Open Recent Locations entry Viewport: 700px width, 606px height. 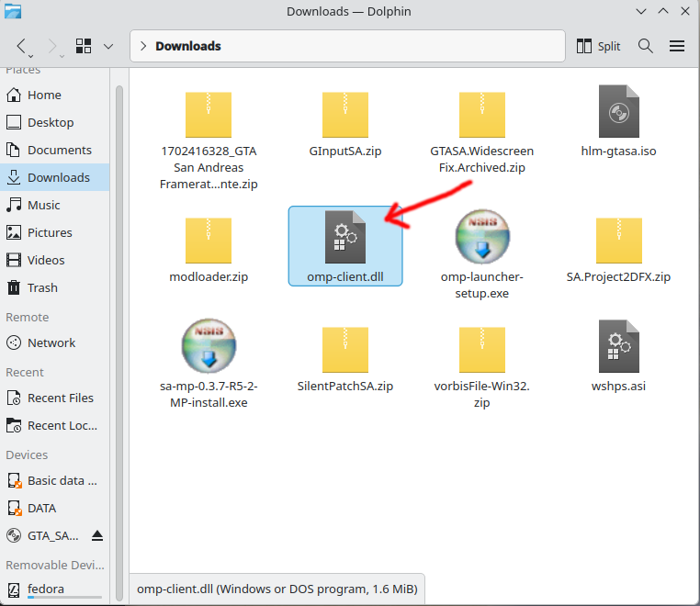(54, 426)
